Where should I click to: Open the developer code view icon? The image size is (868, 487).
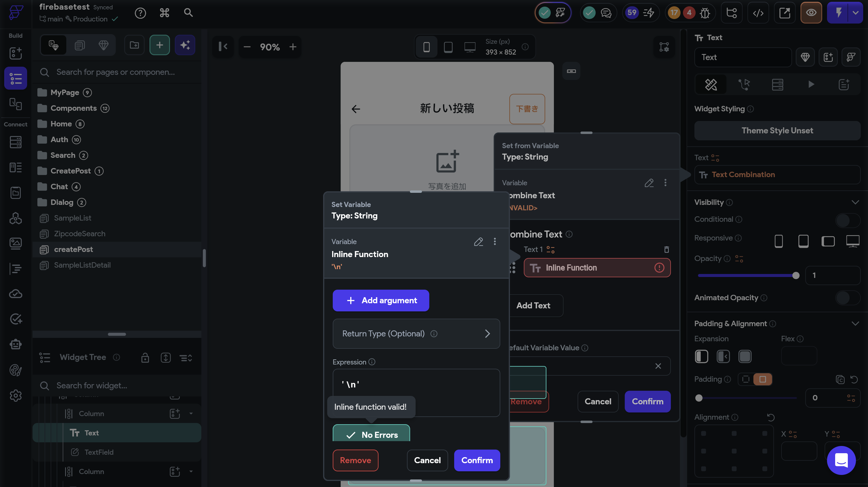pyautogui.click(x=758, y=13)
